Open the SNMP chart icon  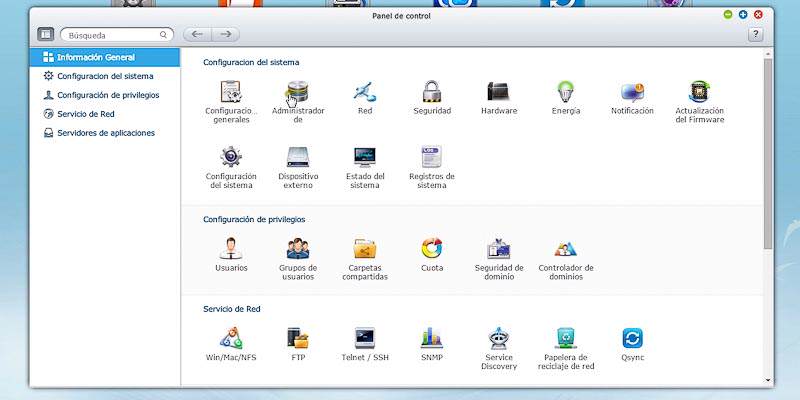pos(432,338)
